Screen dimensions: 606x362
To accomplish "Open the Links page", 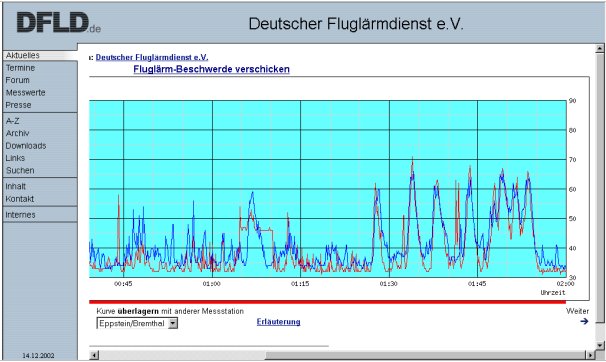I will coord(15,158).
